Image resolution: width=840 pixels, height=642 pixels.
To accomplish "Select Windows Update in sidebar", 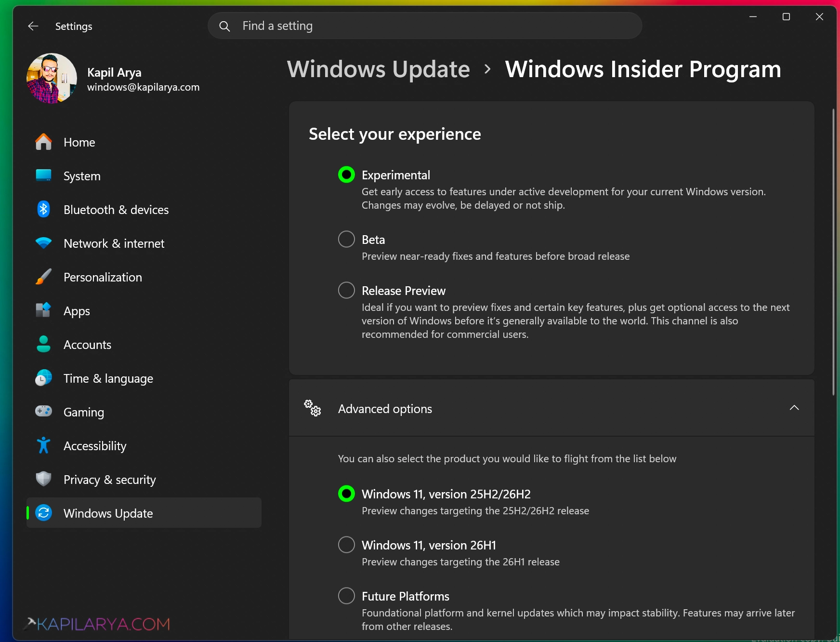I will (x=144, y=513).
